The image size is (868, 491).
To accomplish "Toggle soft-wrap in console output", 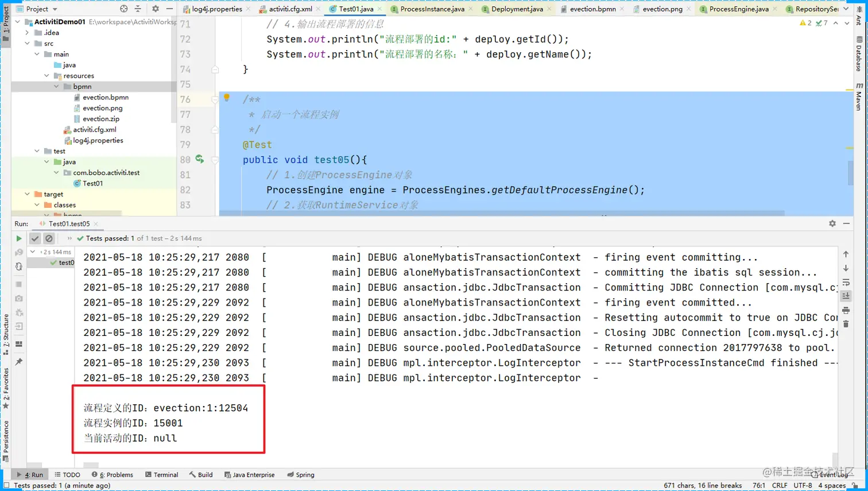I will click(x=846, y=282).
